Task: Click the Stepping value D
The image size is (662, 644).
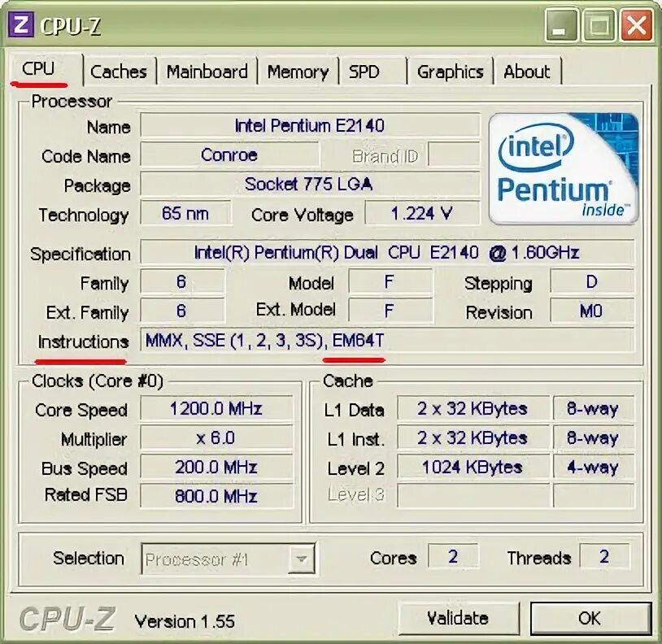Action: [x=592, y=281]
